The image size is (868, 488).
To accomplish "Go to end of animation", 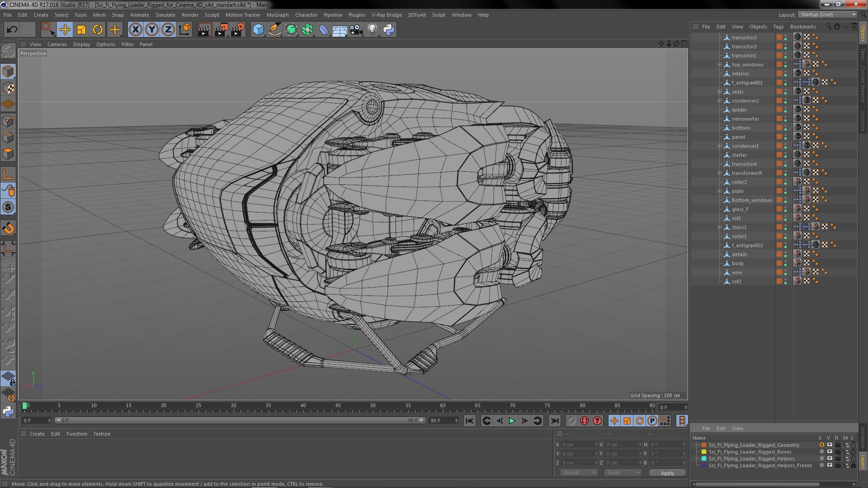I will tap(555, 421).
